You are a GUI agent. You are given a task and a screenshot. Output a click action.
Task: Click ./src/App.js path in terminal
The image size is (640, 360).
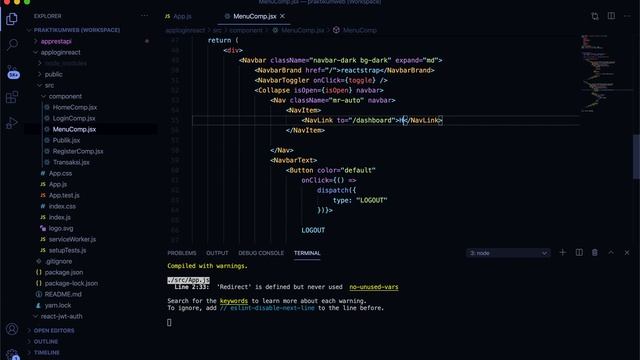(x=188, y=280)
